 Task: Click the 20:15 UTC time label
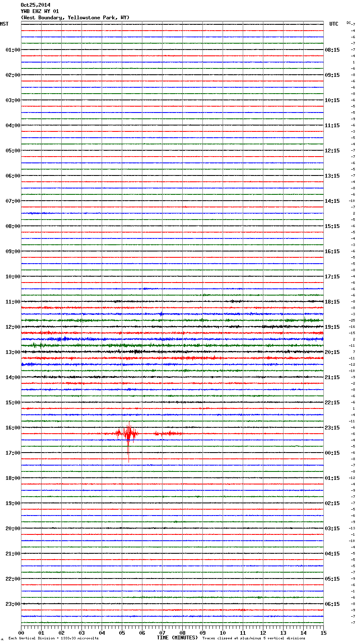click(332, 352)
